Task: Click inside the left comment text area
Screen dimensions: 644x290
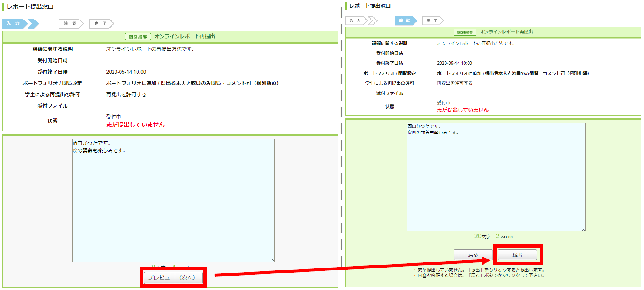Action: click(173, 199)
